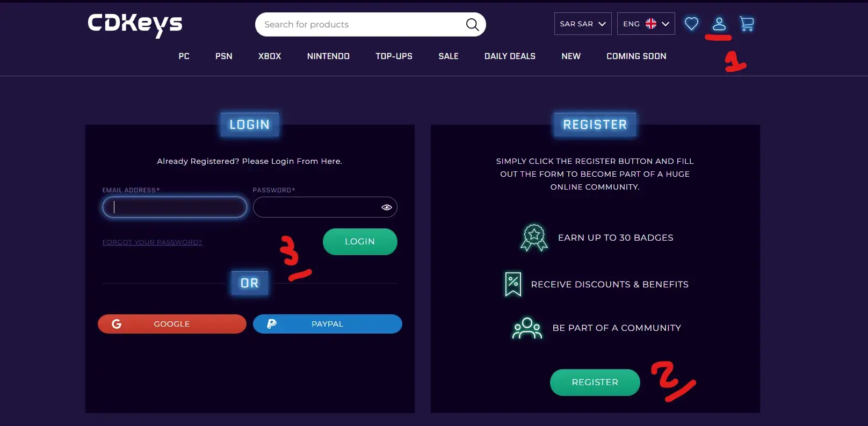Click the discount bookmark icon
This screenshot has height=426, width=868.
coord(513,284)
